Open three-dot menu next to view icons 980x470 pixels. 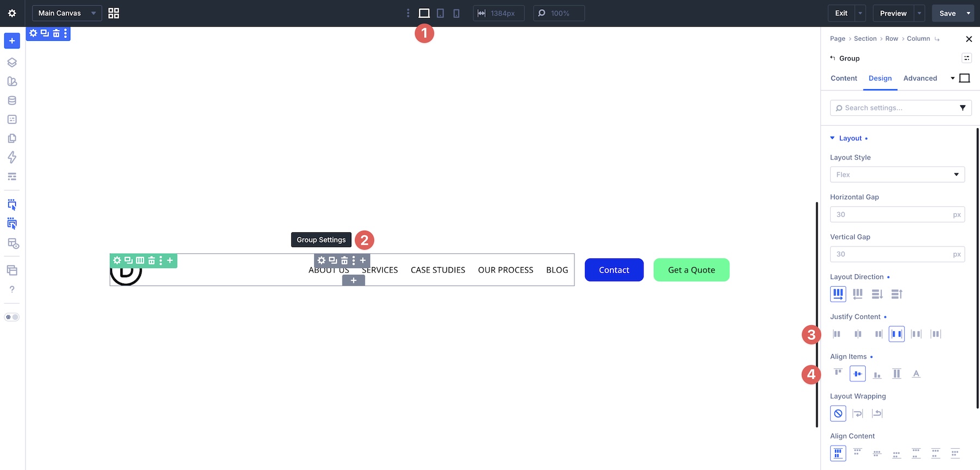tap(408, 13)
